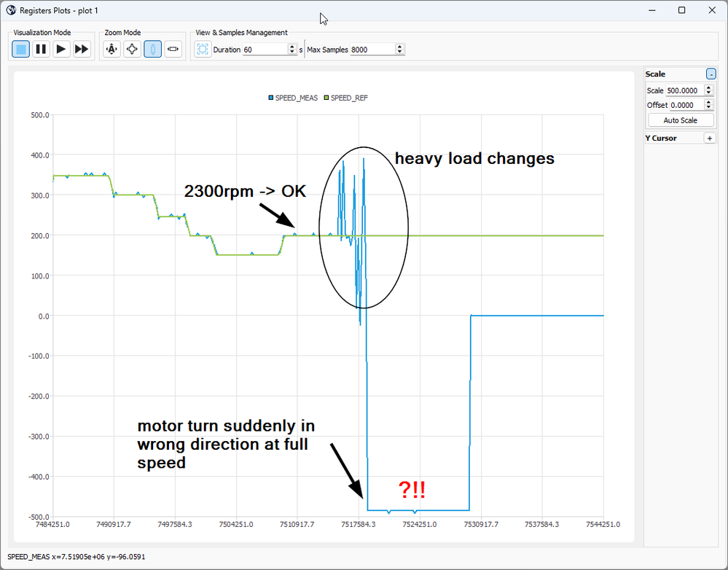This screenshot has height=570, width=728.
Task: Select the auto zoom mode icon
Action: [112, 50]
